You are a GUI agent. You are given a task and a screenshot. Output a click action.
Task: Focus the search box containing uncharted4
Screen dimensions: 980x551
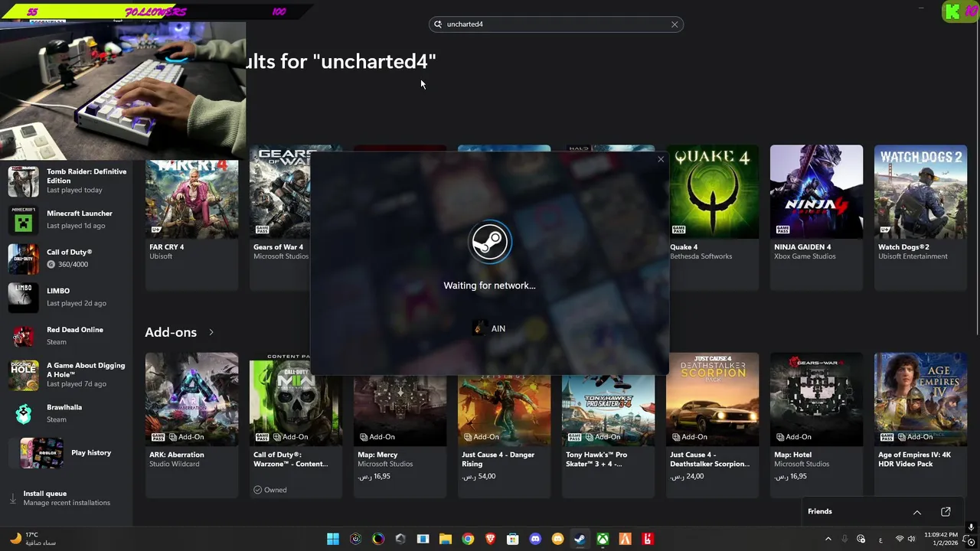click(556, 24)
